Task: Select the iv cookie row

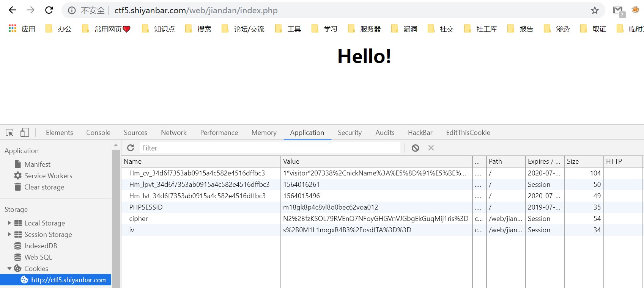Action: (382, 230)
